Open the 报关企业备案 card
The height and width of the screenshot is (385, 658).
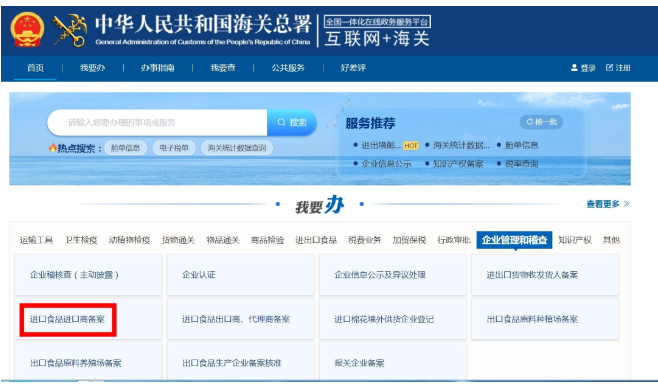(x=393, y=362)
